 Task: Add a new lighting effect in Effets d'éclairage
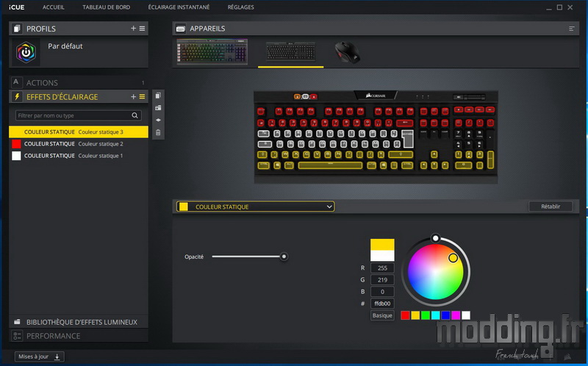pyautogui.click(x=133, y=97)
